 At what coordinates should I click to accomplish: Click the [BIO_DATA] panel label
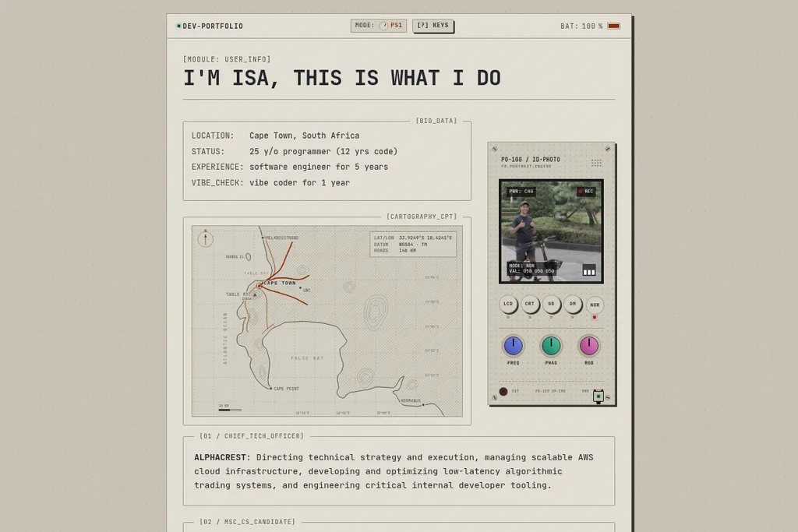[x=436, y=121]
